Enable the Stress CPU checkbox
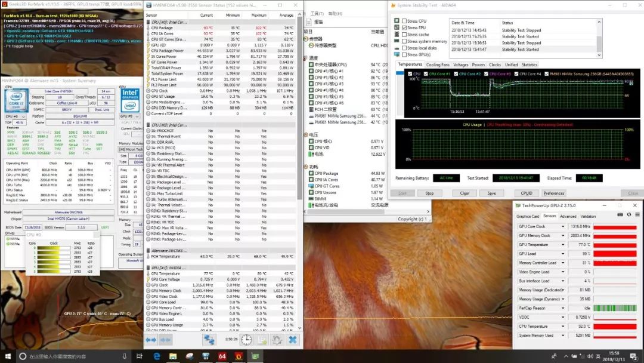This screenshot has width=644, height=363. (x=404, y=21)
